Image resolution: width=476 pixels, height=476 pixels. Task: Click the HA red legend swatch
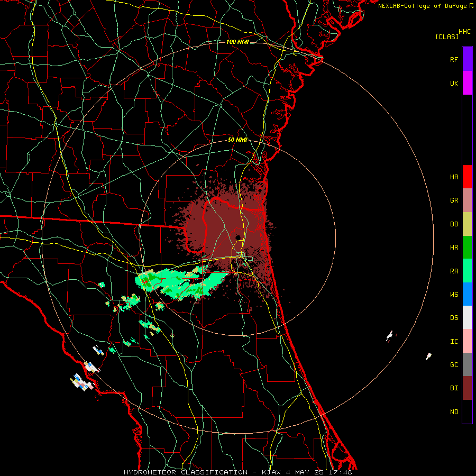click(467, 177)
